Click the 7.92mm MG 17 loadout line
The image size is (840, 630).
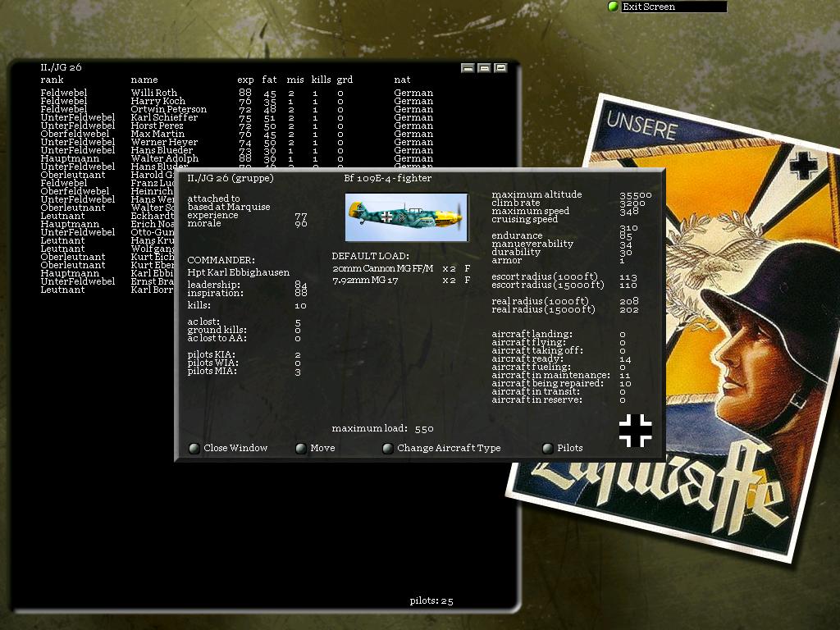[x=401, y=281]
